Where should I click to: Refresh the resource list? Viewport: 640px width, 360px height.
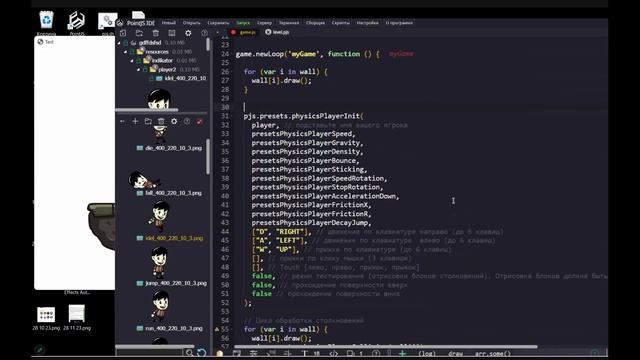pyautogui.click(x=202, y=353)
